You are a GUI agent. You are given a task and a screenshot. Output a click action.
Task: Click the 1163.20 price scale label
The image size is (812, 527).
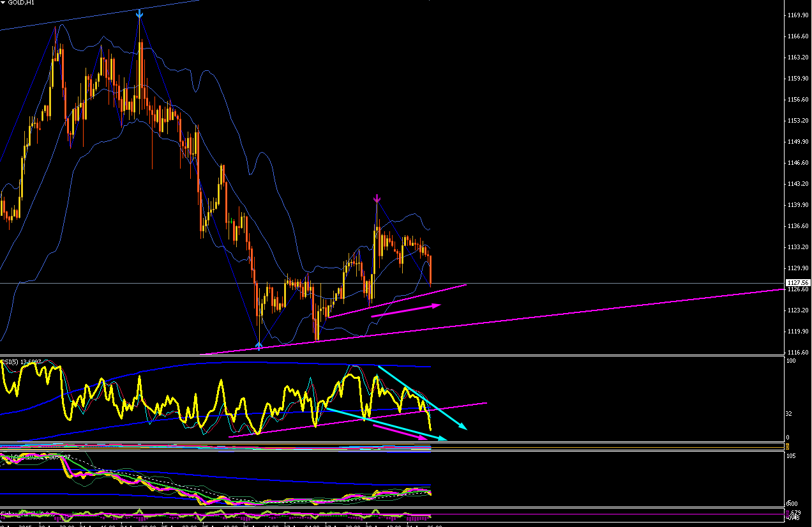coord(799,57)
